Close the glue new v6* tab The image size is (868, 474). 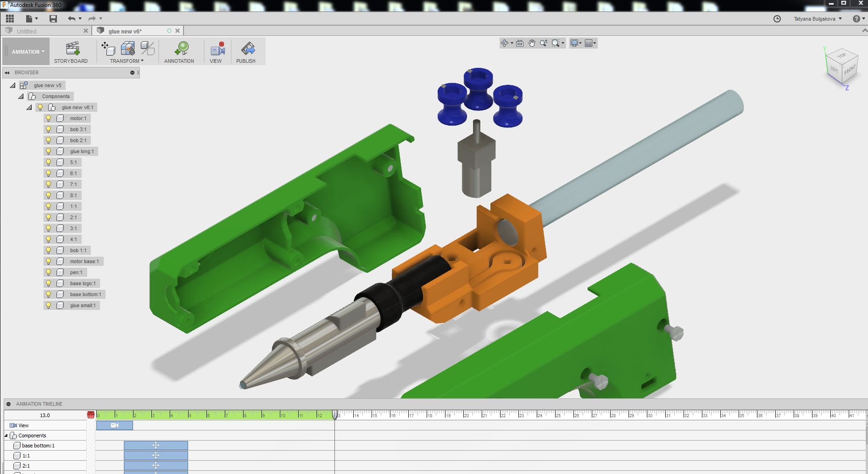click(178, 31)
